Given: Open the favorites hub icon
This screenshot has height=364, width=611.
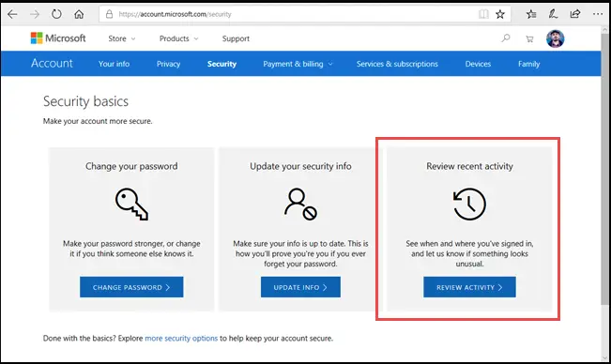Looking at the screenshot, I should (531, 14).
